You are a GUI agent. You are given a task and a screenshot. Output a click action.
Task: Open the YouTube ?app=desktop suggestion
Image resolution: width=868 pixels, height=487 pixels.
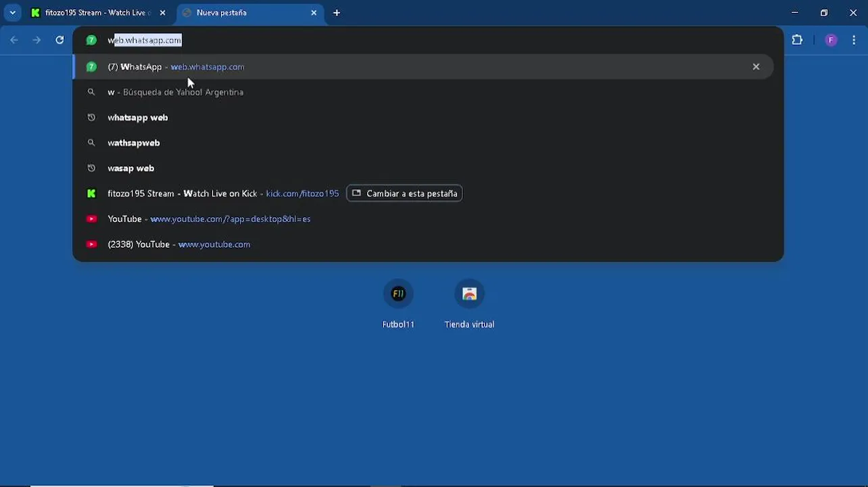(423, 219)
